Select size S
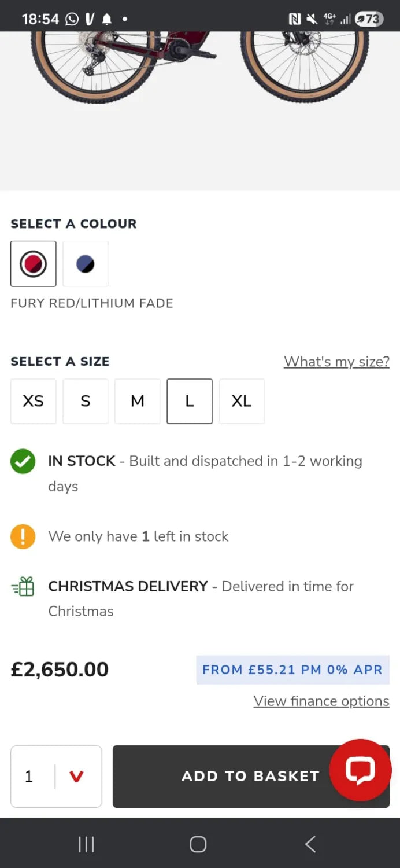This screenshot has width=400, height=868. pos(86,401)
